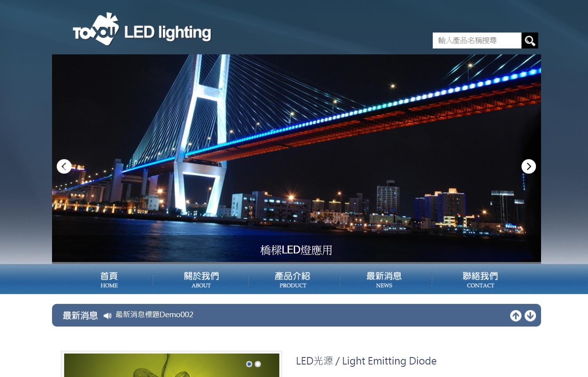Viewport: 588px width, 377px height.
Task: Click the magnifier search icon button
Action: click(x=530, y=41)
